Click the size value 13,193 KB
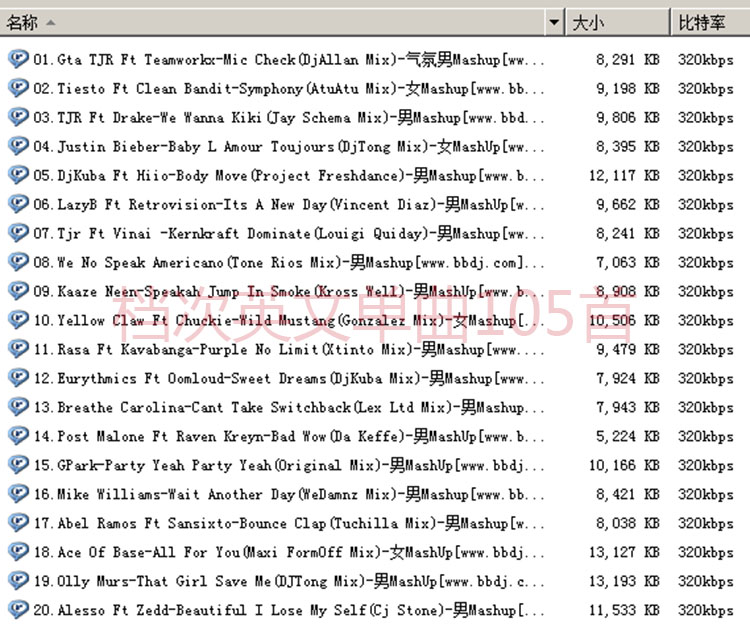 point(624,581)
